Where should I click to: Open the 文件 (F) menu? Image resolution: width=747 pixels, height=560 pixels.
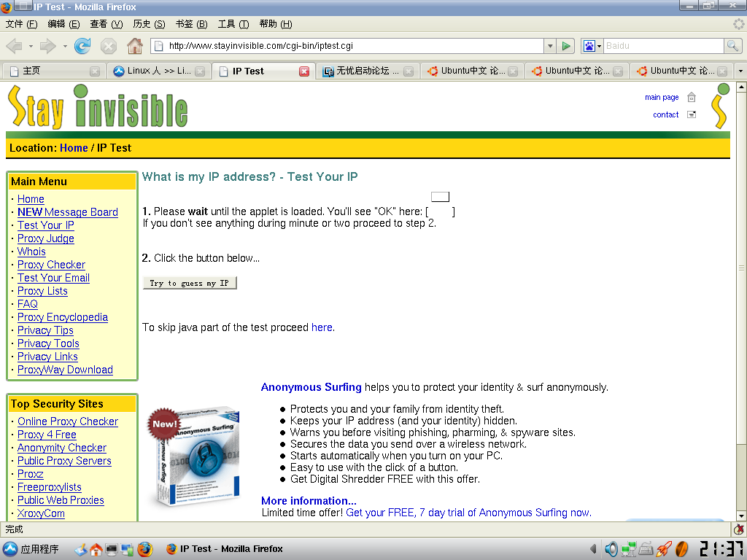(21, 24)
